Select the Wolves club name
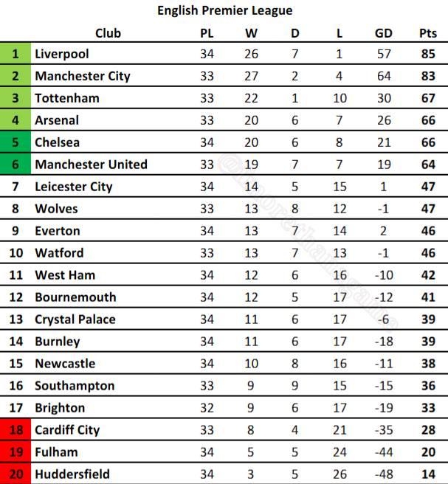The height and width of the screenshot is (484, 448). (56, 209)
